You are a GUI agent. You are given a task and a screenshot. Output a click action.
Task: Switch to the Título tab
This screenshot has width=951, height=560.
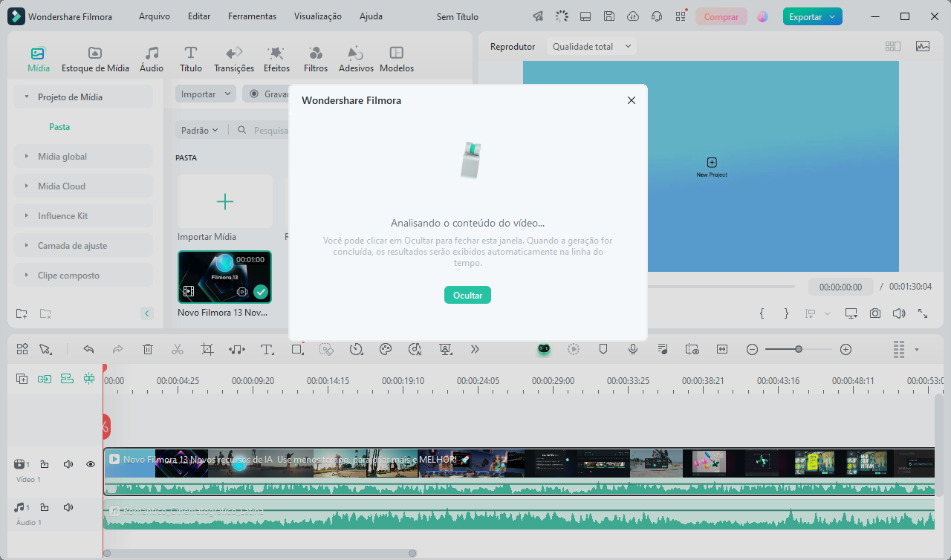point(191,59)
